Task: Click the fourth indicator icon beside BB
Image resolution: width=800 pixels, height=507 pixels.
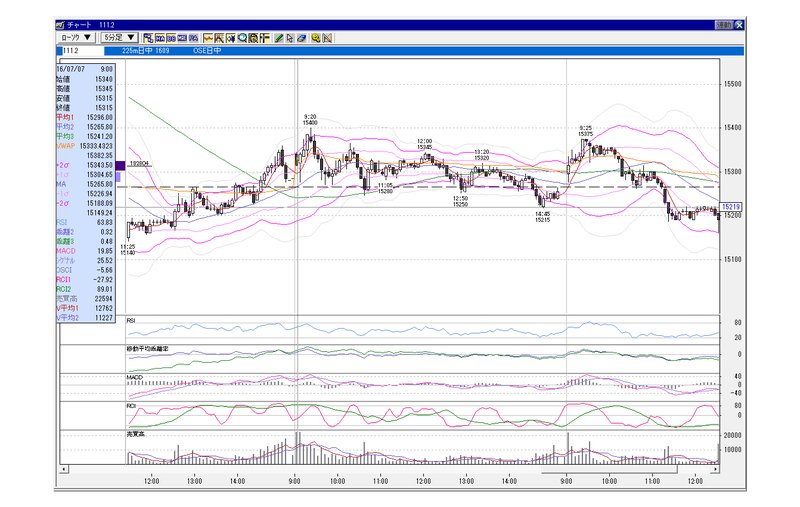Action: coord(182,38)
